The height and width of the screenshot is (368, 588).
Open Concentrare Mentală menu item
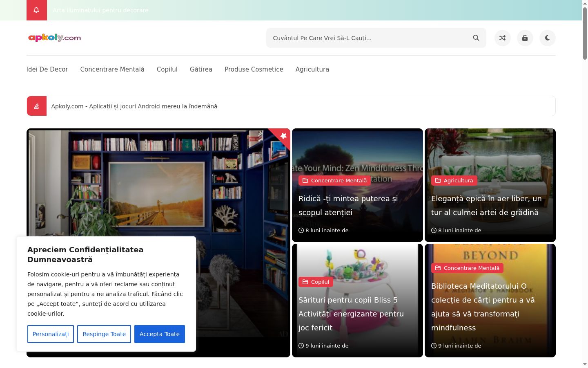pos(112,70)
